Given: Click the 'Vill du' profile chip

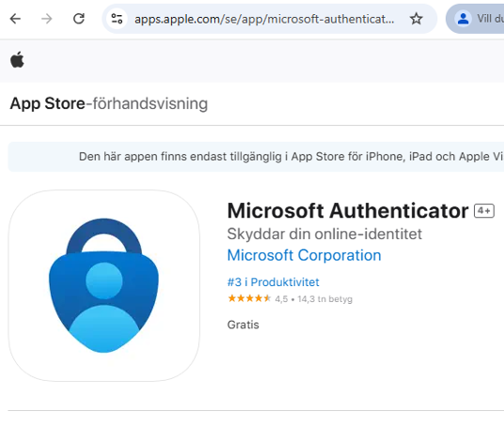Looking at the screenshot, I should [x=476, y=19].
